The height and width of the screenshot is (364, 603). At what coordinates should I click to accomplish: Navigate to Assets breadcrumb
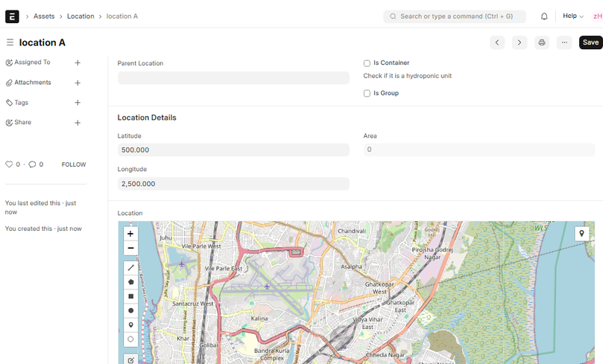click(44, 16)
